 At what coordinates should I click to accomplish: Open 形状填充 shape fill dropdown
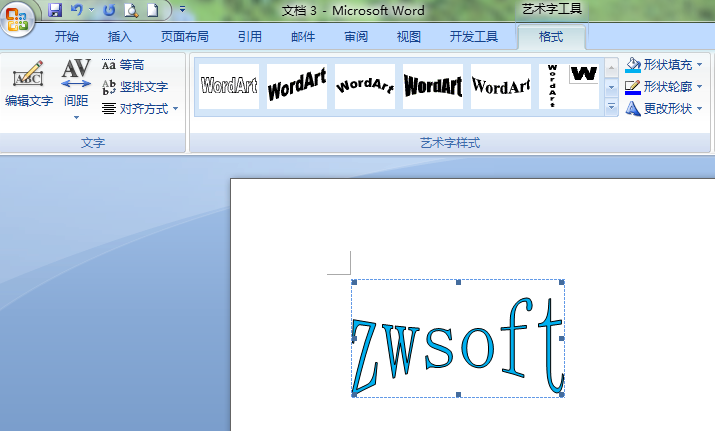point(664,65)
